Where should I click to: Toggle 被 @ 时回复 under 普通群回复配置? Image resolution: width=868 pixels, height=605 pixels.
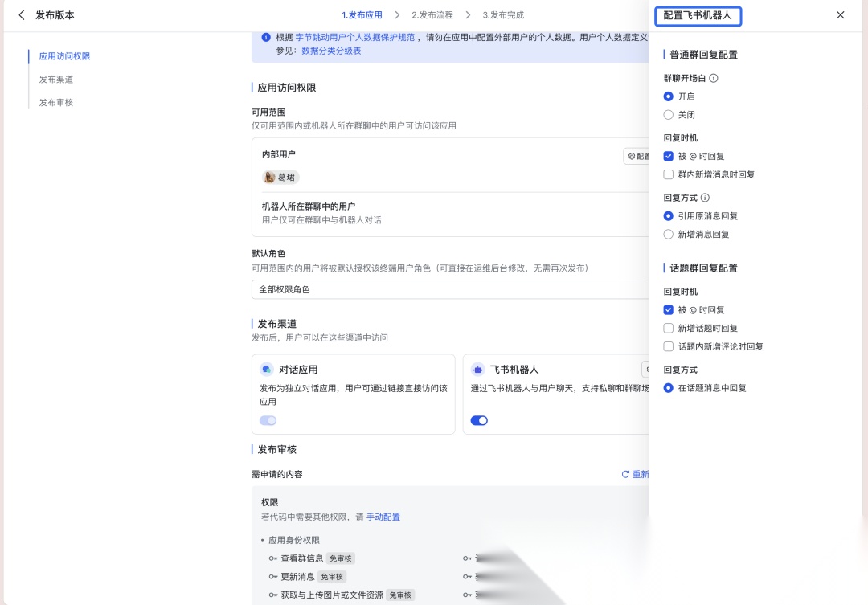(668, 156)
